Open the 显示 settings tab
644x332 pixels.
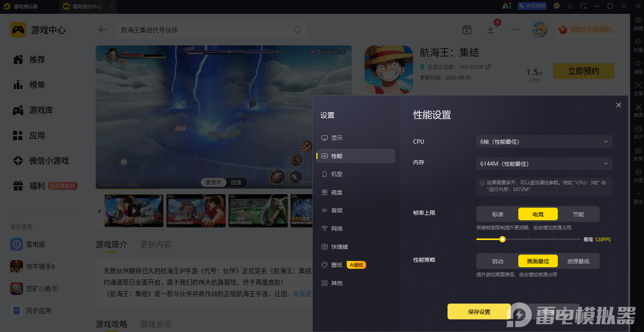[x=356, y=138]
